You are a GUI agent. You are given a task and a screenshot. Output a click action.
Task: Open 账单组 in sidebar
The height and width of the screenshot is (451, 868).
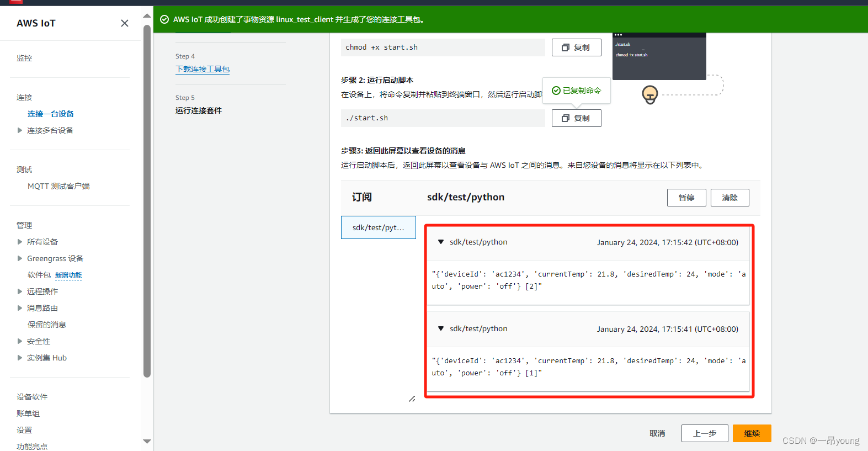pyautogui.click(x=28, y=413)
